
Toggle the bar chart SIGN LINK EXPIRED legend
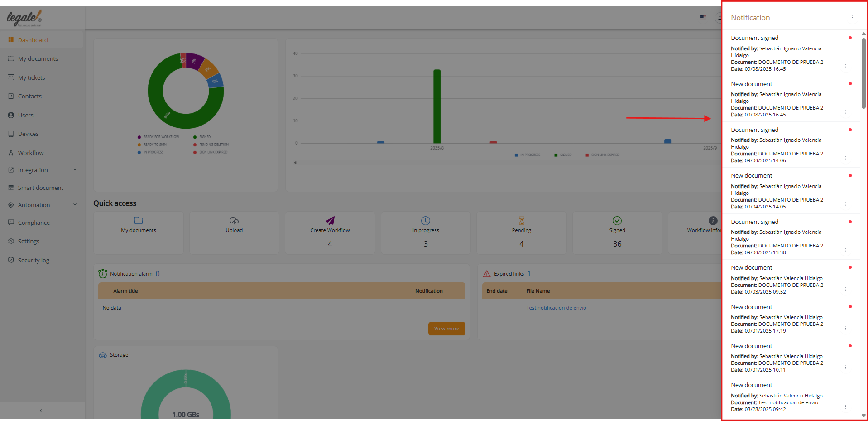(x=603, y=155)
